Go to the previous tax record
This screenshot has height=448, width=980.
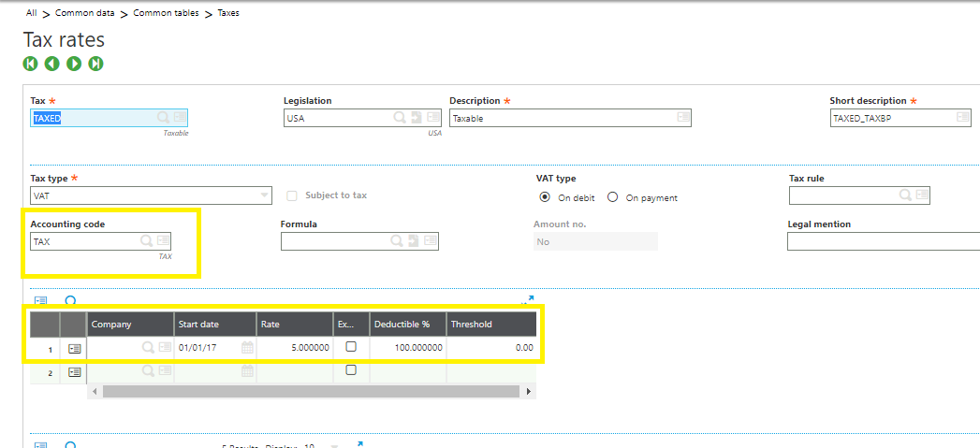coord(52,64)
